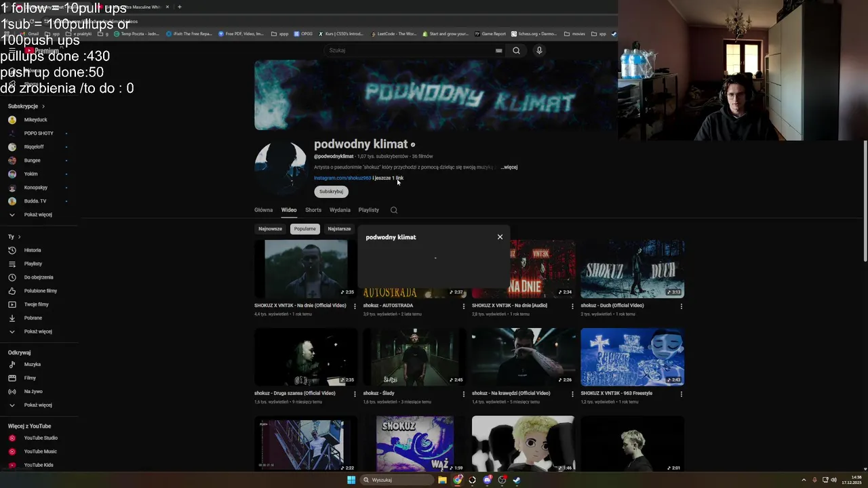Viewport: 868px width, 488px height.
Task: Open YouTube Studio from sidebar
Action: (41, 438)
